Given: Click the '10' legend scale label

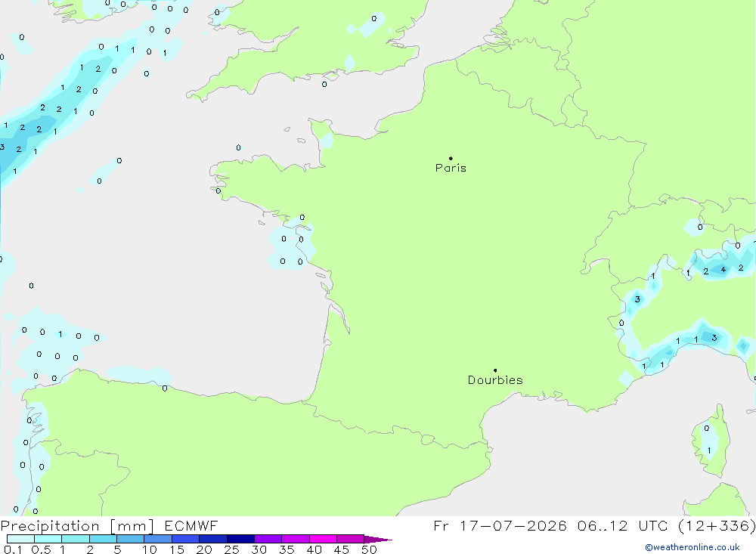Looking at the screenshot, I should 150,549.
